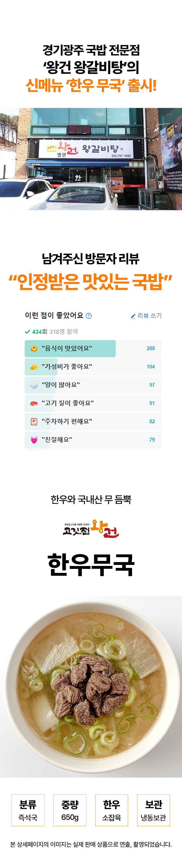Click the pink heart emoji for 친절해요
The height and width of the screenshot is (868, 182).
tap(34, 440)
